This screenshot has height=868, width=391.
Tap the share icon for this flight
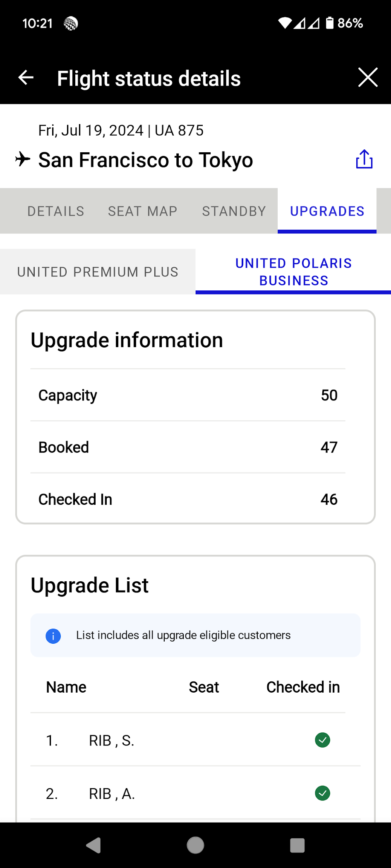tap(364, 159)
